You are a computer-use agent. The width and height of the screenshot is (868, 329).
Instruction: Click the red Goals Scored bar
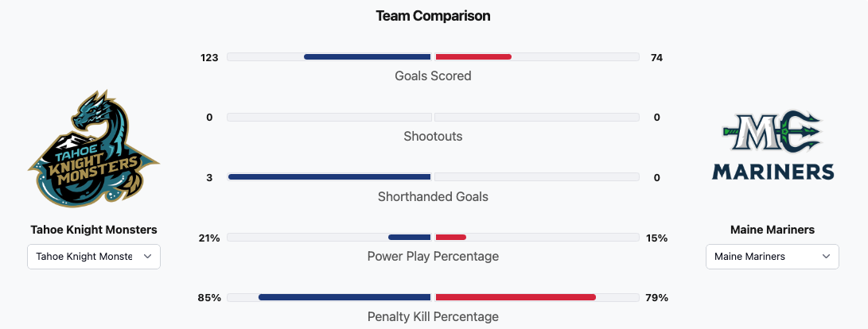(473, 57)
